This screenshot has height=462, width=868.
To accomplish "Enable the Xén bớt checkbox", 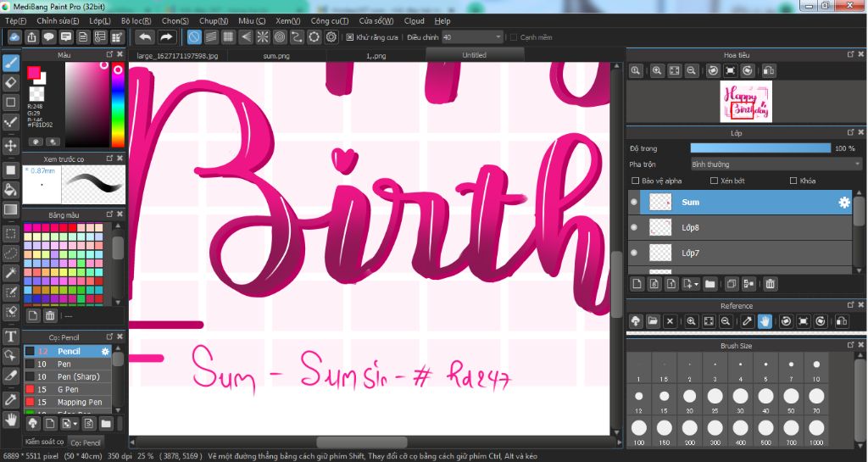I will tap(714, 181).
